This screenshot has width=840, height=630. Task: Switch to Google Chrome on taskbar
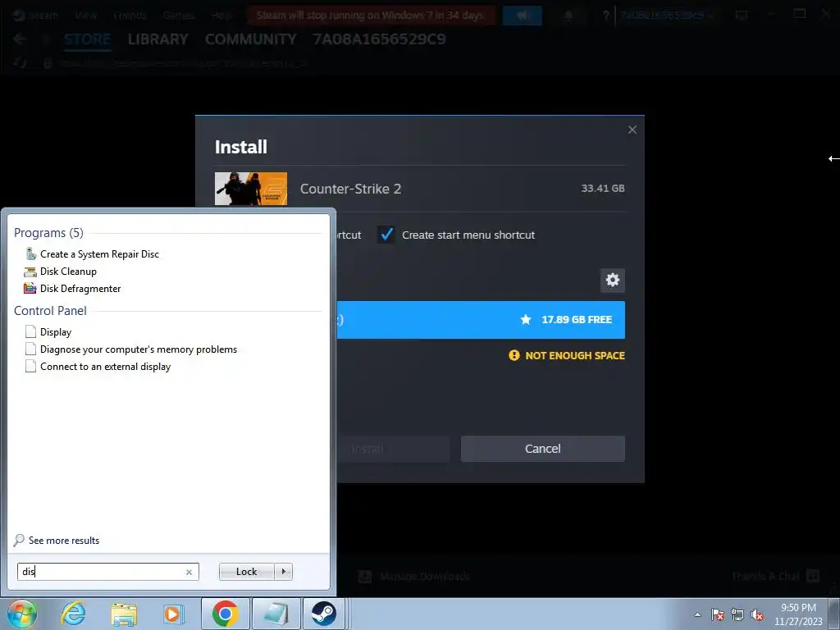[225, 614]
